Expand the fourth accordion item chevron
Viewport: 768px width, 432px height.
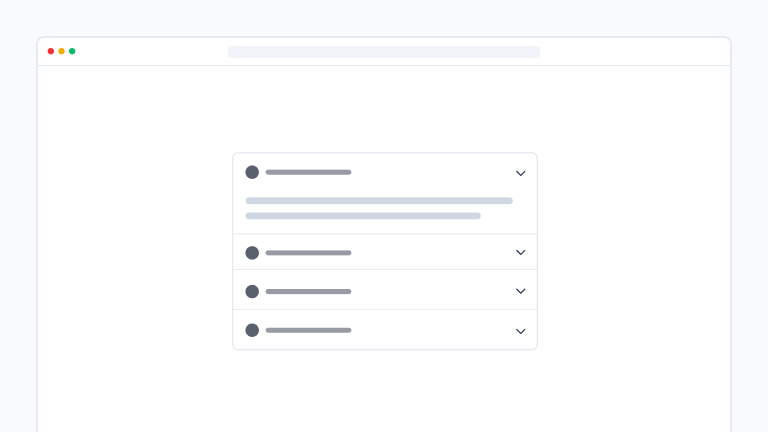tap(520, 331)
